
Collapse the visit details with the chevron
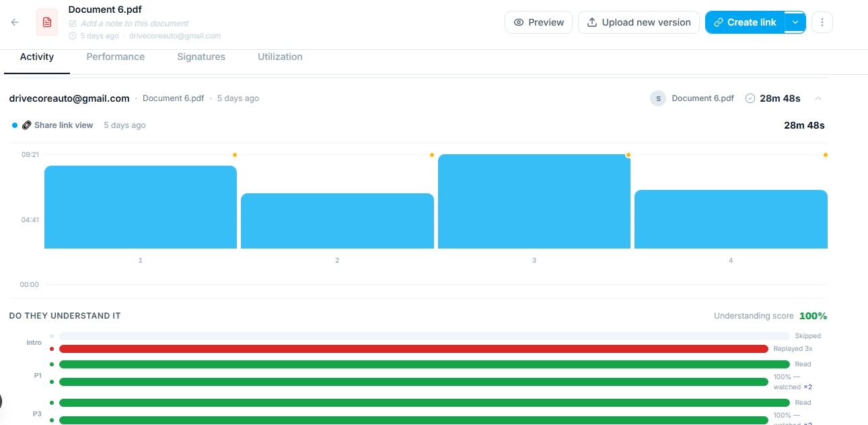coord(818,98)
